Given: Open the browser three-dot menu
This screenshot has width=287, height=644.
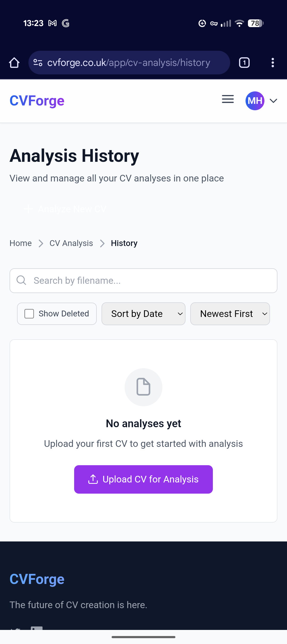Looking at the screenshot, I should [x=272, y=63].
